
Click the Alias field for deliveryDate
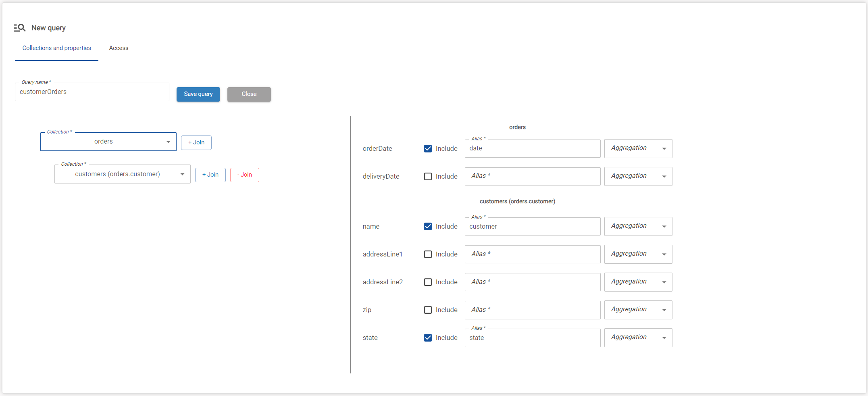(532, 176)
